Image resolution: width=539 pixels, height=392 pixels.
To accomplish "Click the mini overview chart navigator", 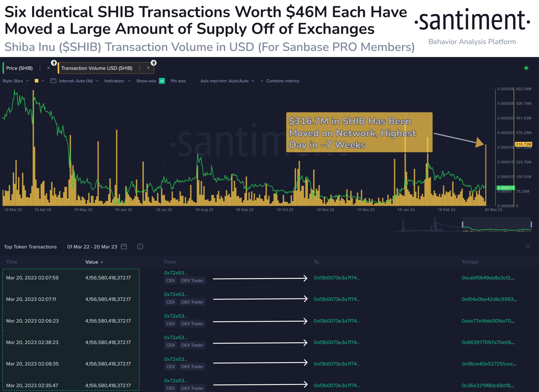I will click(x=267, y=224).
